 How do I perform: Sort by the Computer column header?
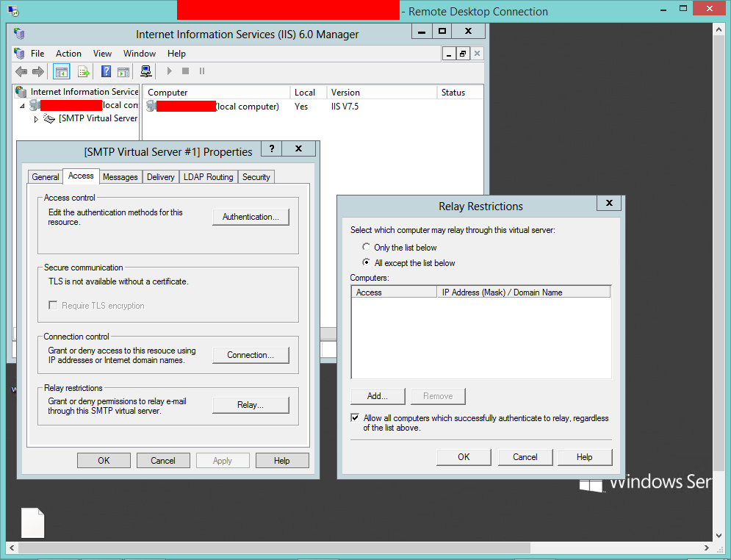216,93
